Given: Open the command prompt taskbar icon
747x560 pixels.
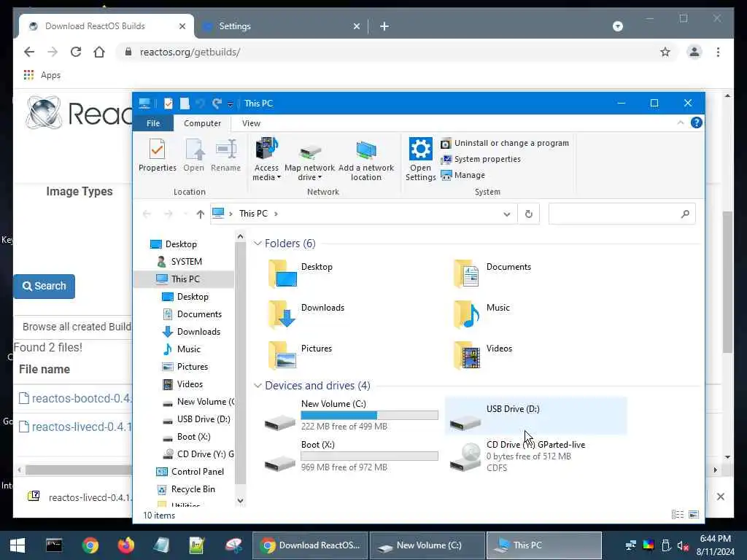Looking at the screenshot, I should pyautogui.click(x=54, y=545).
